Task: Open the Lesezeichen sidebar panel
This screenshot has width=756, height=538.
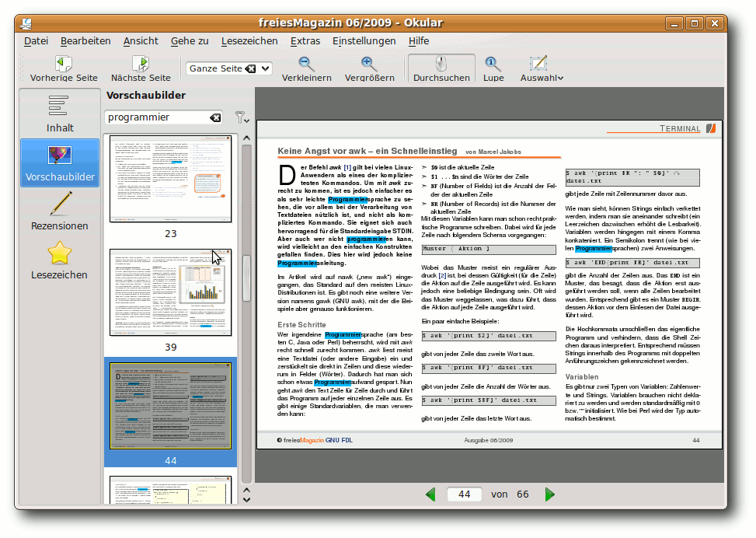Action: click(60, 260)
